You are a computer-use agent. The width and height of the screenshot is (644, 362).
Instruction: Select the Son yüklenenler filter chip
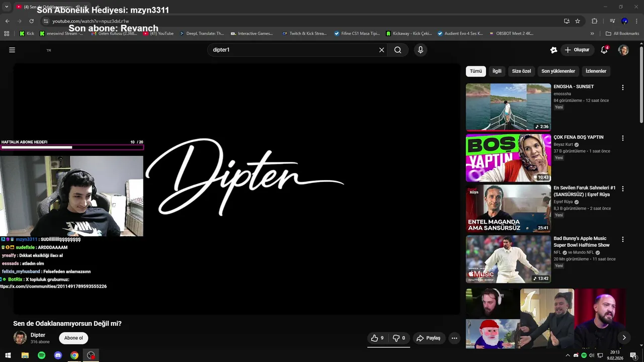click(x=558, y=71)
